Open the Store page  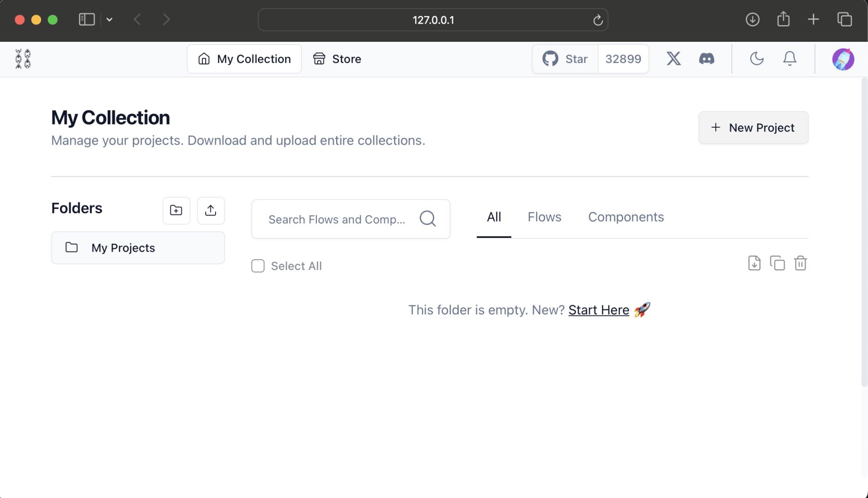[337, 59]
